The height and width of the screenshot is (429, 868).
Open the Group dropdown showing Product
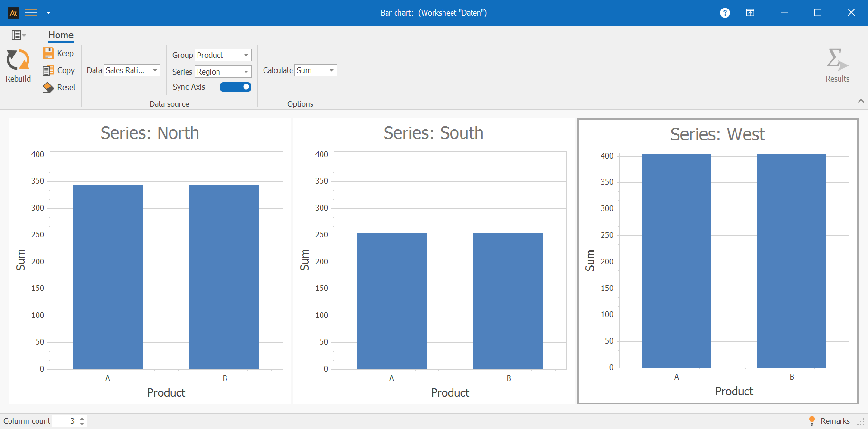coord(223,55)
